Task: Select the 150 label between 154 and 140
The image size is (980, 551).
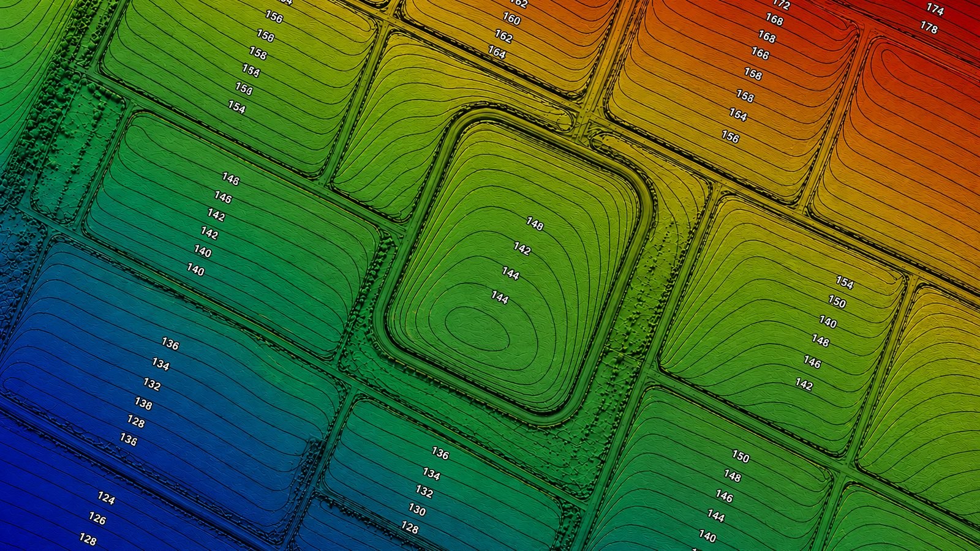Action: tap(837, 302)
